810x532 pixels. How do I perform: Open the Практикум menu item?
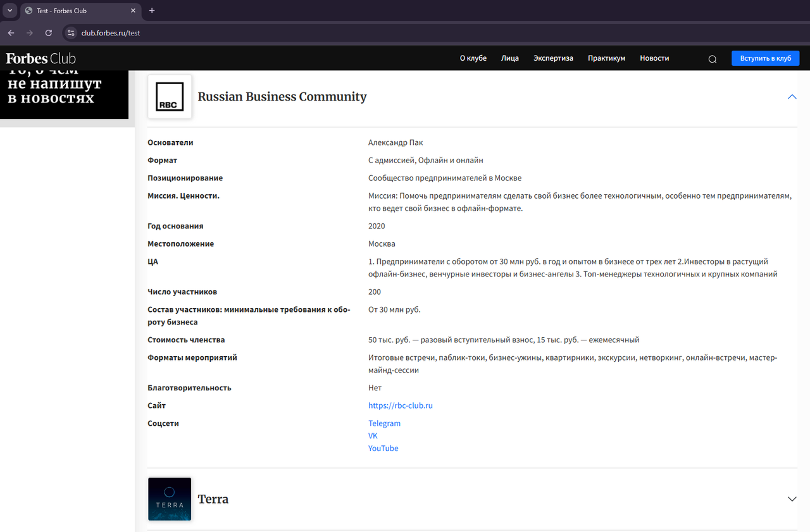606,58
